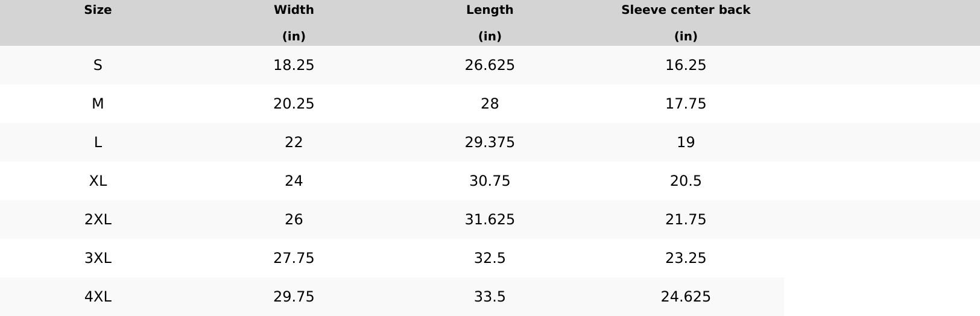Click sleeve value 17.75
This screenshot has width=980, height=316.
point(686,104)
